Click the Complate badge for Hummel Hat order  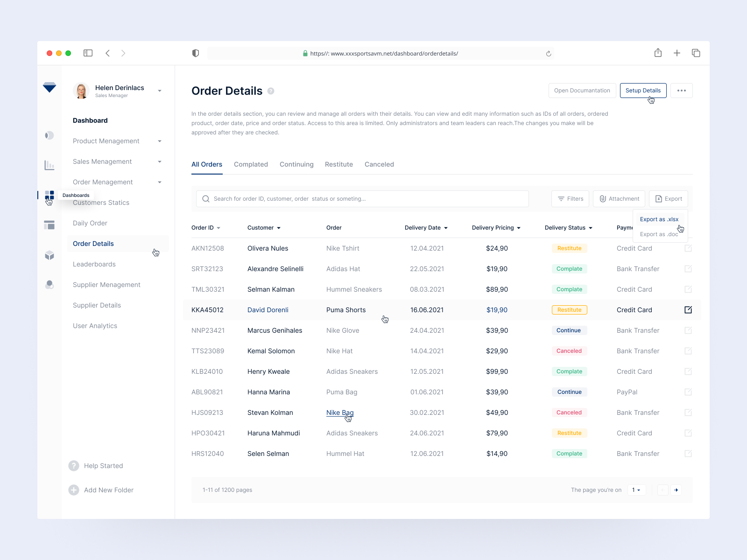[x=569, y=453]
